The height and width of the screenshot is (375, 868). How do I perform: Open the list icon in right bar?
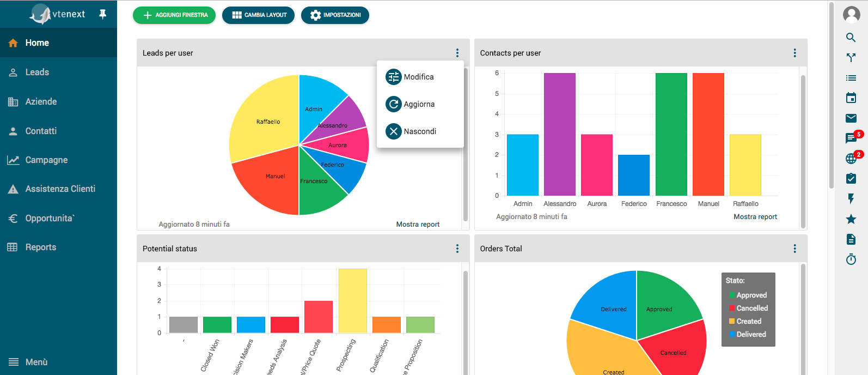click(851, 78)
